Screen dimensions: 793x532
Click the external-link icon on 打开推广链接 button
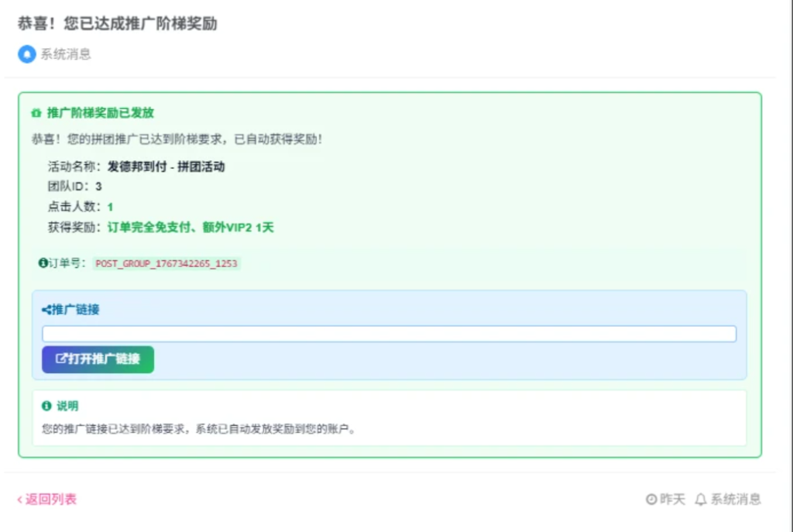(60, 359)
